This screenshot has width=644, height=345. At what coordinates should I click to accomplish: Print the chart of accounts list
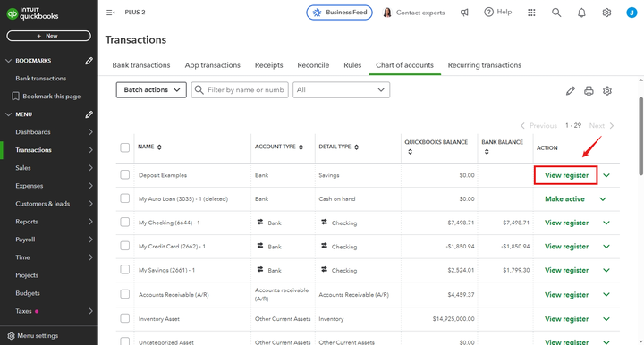589,90
